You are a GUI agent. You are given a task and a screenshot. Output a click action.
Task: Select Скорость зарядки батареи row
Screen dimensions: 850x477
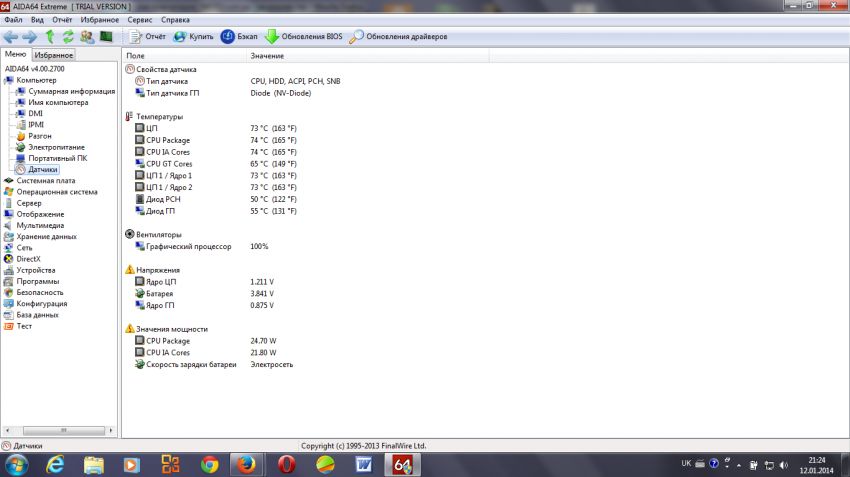(x=214, y=364)
